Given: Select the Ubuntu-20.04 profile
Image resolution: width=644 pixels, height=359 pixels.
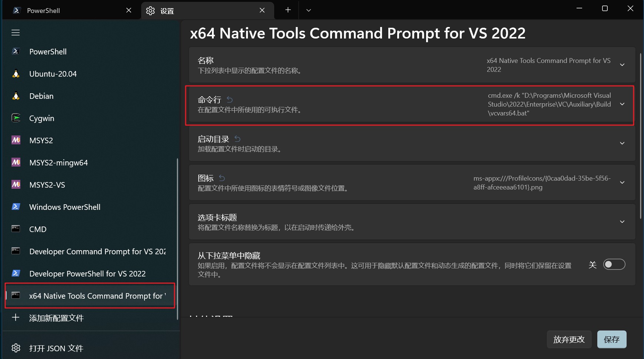Looking at the screenshot, I should [90, 74].
